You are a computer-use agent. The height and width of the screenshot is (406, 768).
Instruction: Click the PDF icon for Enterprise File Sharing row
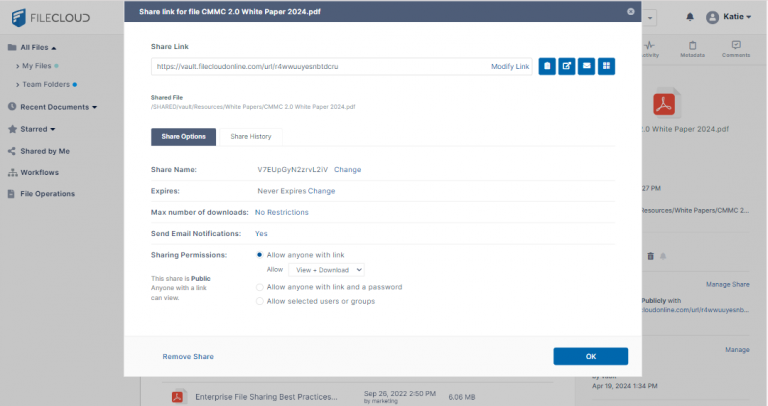coord(177,397)
